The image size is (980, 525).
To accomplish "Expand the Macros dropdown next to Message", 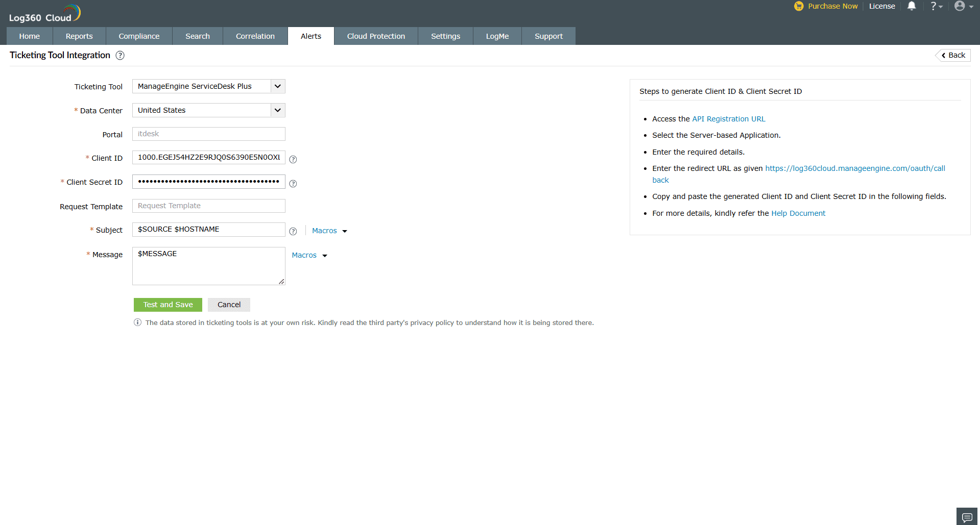I will coord(309,255).
